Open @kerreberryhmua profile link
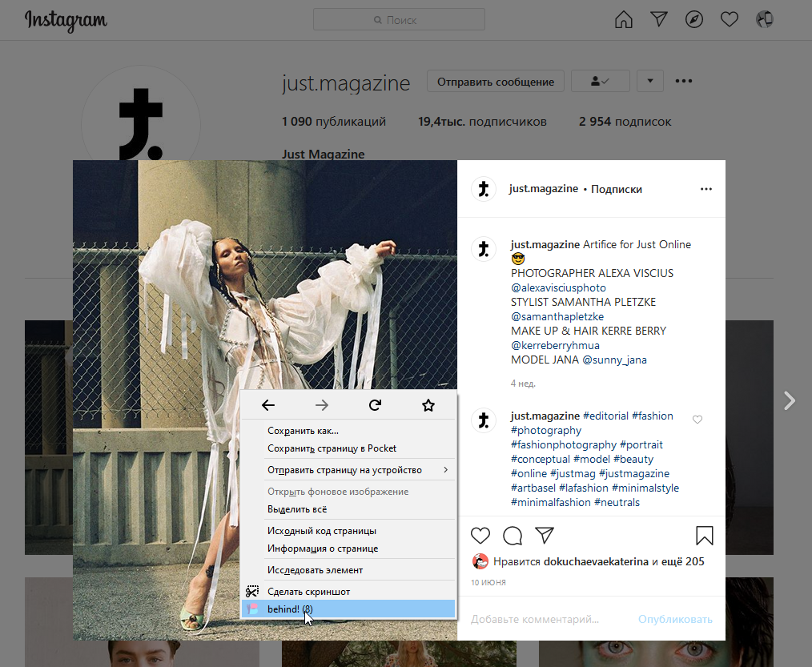The height and width of the screenshot is (667, 812). pyautogui.click(x=555, y=345)
